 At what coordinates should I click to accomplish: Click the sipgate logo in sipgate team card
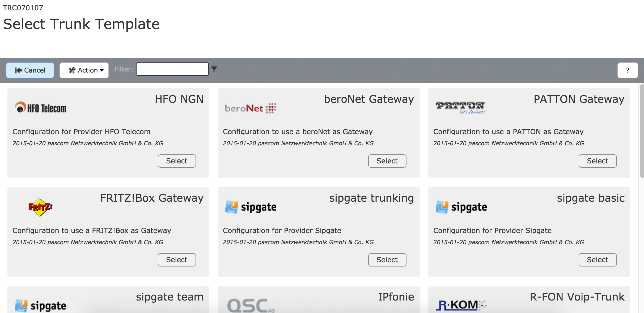click(x=40, y=306)
